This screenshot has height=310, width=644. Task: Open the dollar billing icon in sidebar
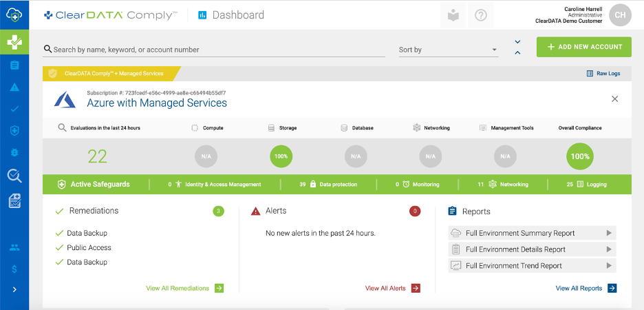tap(14, 269)
